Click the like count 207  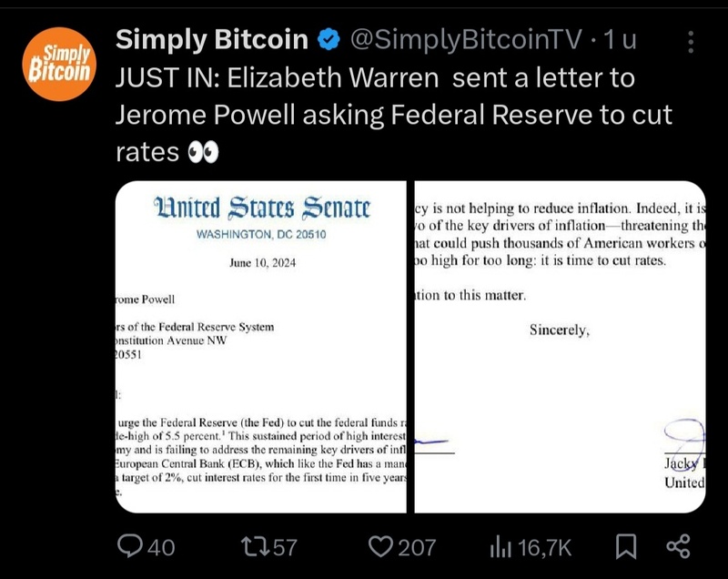coord(417,546)
